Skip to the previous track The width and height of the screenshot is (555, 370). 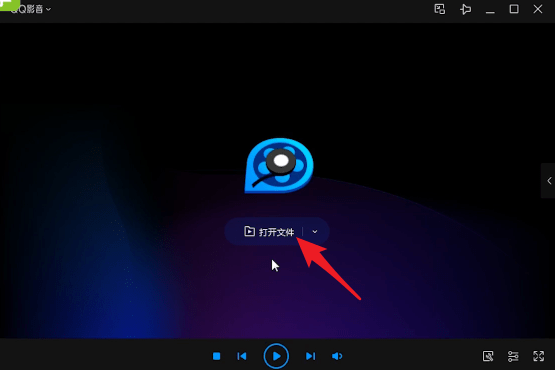[242, 356]
